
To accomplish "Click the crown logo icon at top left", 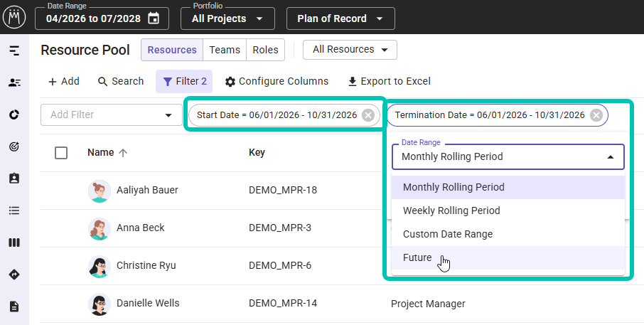I will [14, 17].
